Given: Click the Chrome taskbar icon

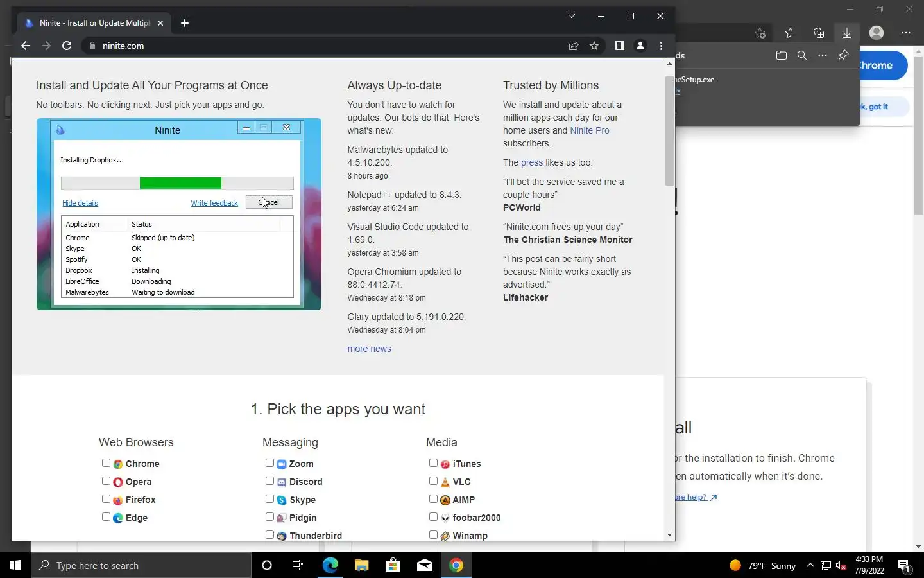Looking at the screenshot, I should 456,565.
